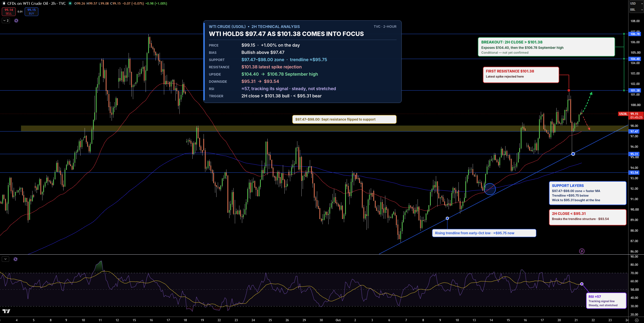Screen dimensions: 644x323
Task: Open the BBL unit dropdown
Action: click(x=636, y=10)
